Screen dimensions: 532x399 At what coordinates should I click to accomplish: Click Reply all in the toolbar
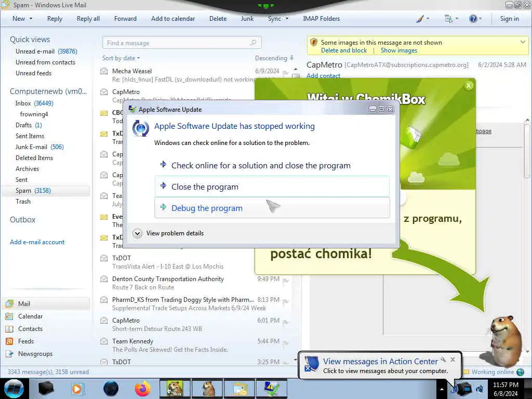(x=88, y=19)
